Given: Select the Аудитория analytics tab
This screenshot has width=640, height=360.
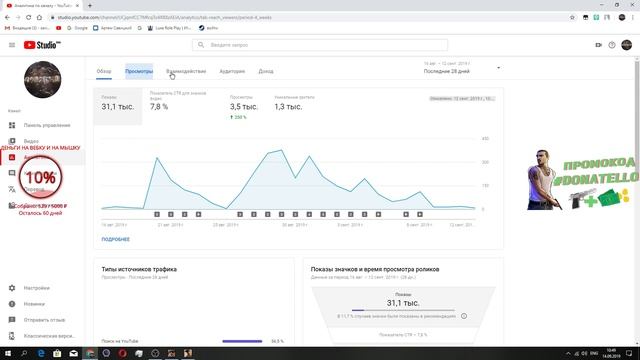Looking at the screenshot, I should tap(232, 71).
